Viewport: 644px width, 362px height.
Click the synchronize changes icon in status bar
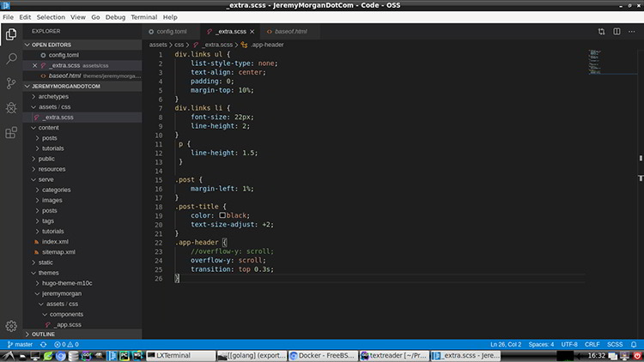click(43, 344)
